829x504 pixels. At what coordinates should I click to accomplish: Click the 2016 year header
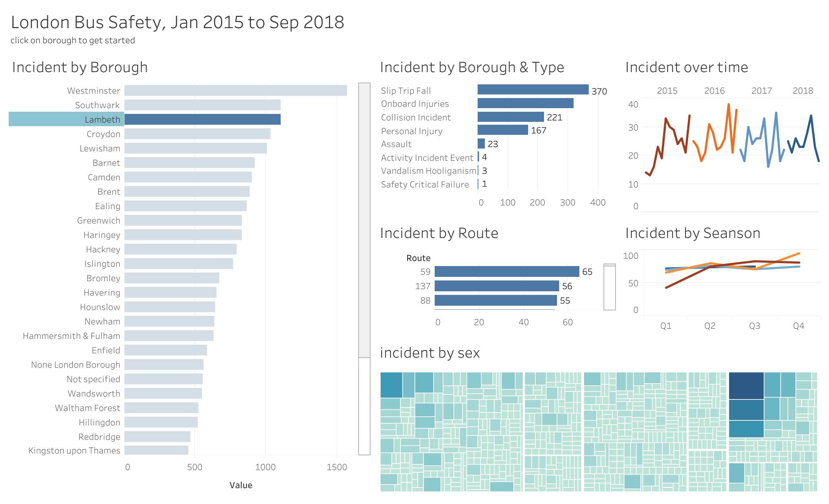[714, 91]
